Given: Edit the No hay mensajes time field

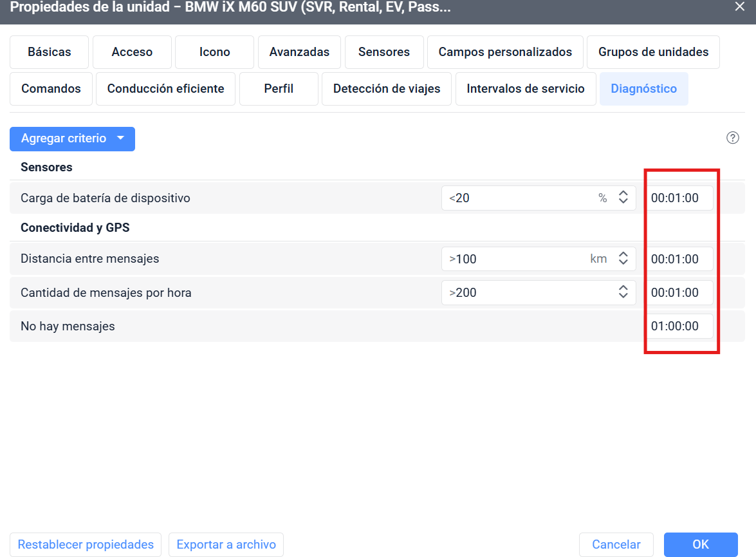Looking at the screenshot, I should (x=679, y=326).
